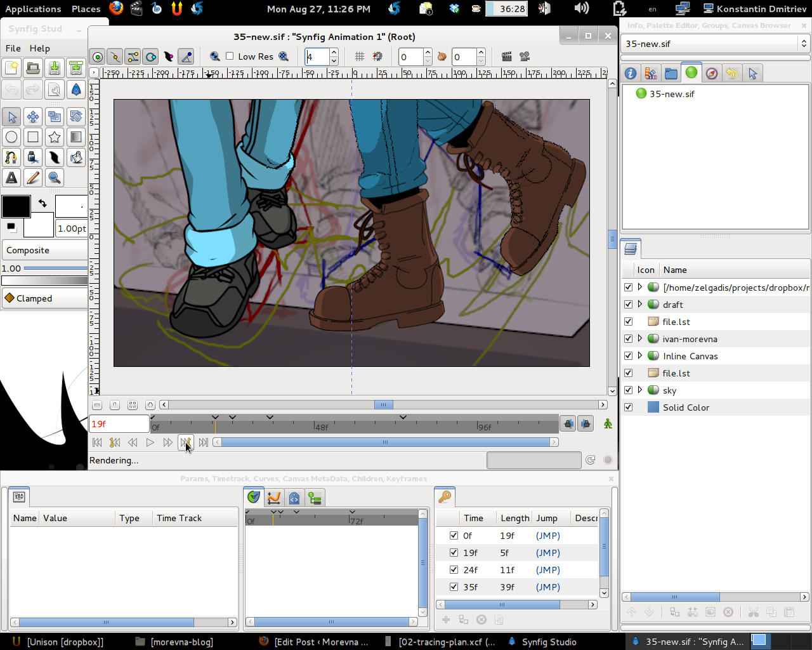The height and width of the screenshot is (650, 812).
Task: Select the Smooth Move tool
Action: point(33,116)
